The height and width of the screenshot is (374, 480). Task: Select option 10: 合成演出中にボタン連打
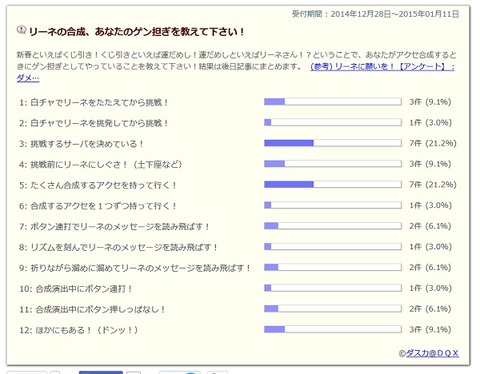[76, 288]
